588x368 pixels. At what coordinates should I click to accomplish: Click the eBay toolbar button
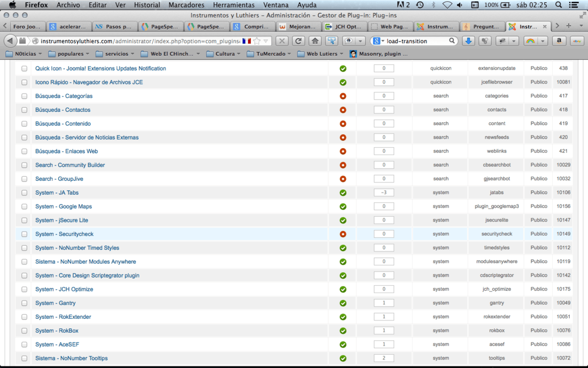coord(577,41)
